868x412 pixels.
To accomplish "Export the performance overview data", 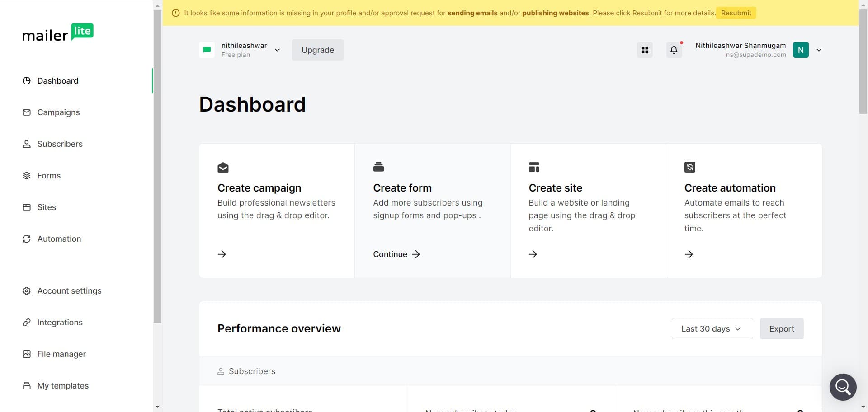I will tap(781, 328).
